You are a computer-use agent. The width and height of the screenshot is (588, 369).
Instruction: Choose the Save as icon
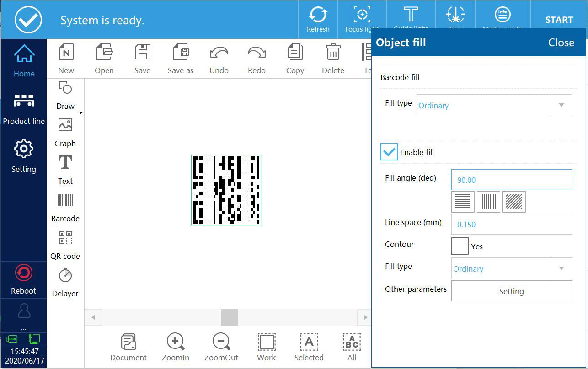pos(181,52)
